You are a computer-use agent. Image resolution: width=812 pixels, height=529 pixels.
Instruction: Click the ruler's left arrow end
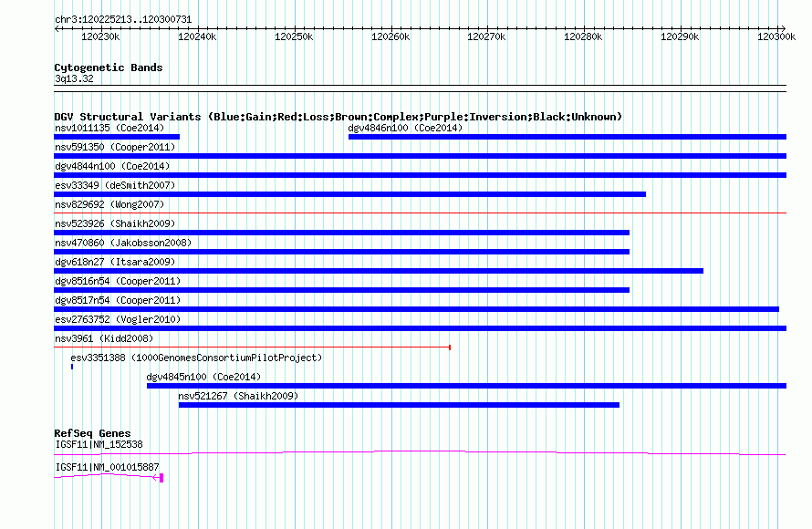click(x=57, y=28)
